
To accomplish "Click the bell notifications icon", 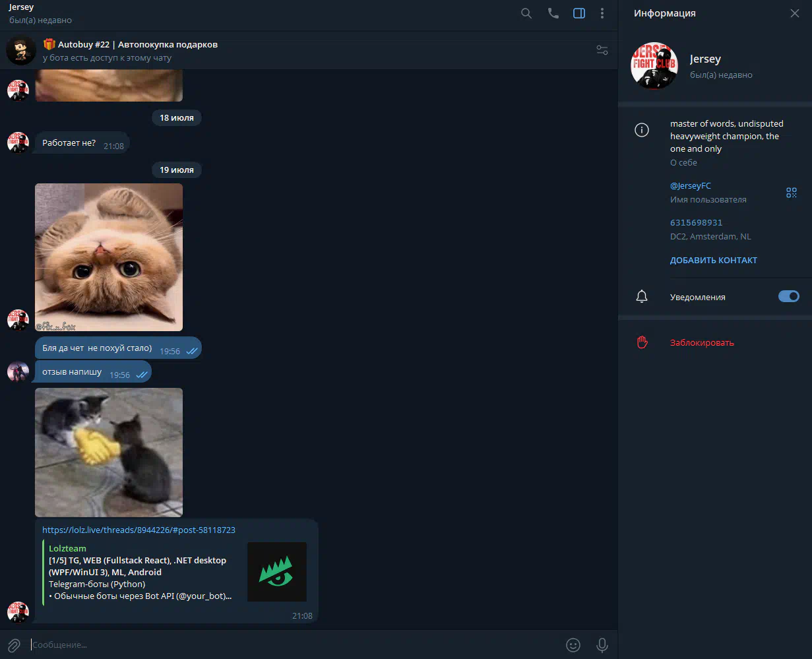I will (x=641, y=297).
